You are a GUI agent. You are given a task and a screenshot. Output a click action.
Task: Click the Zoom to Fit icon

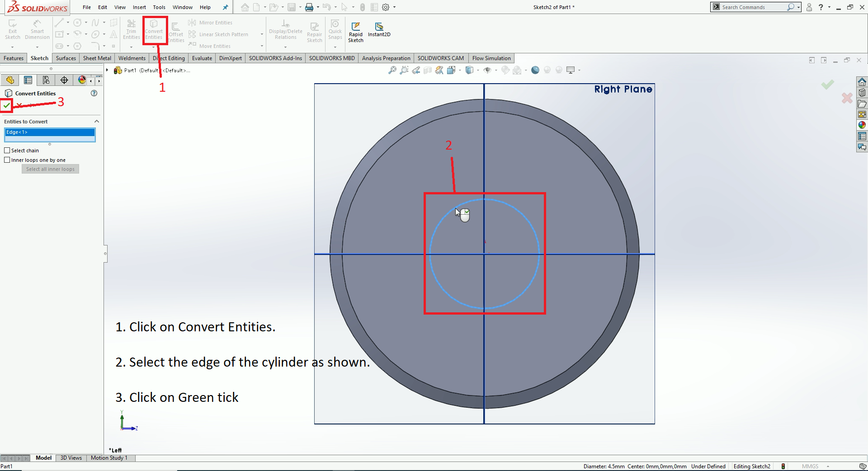coord(392,70)
